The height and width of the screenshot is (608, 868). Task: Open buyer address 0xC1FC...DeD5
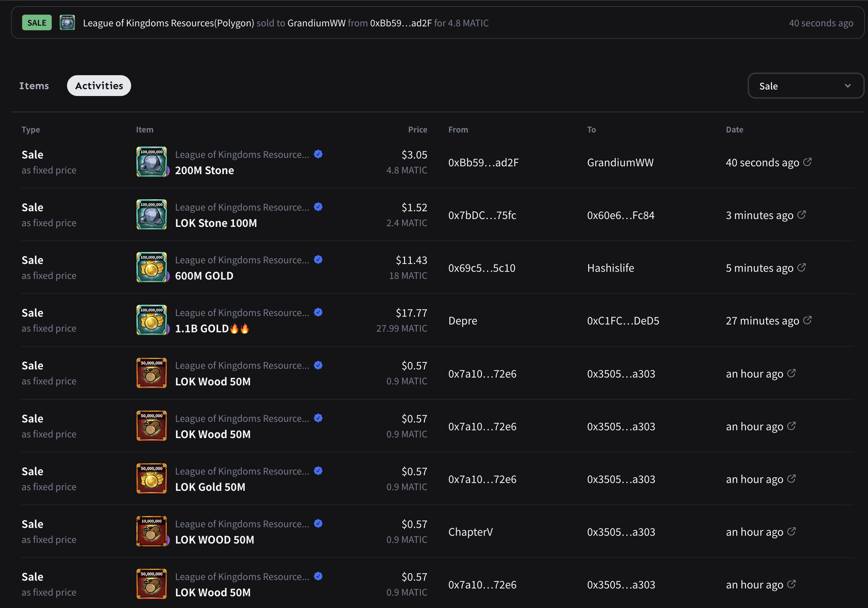(x=623, y=321)
